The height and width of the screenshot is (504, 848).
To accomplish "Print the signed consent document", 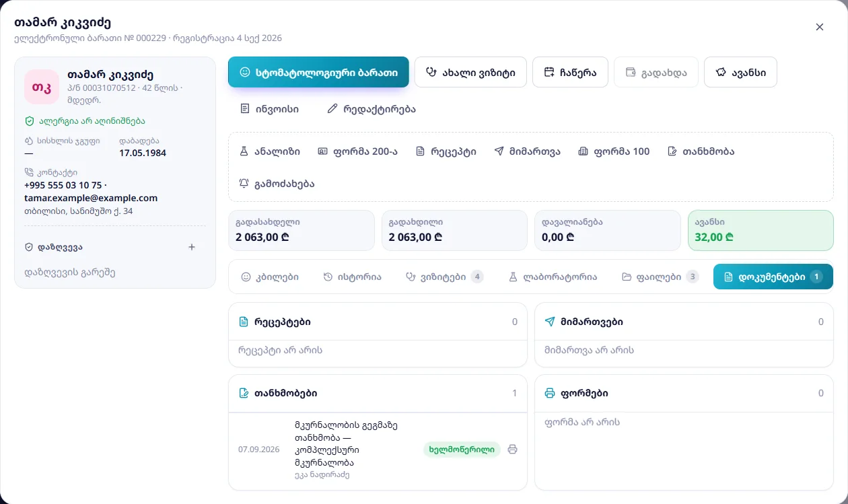I will tap(512, 449).
